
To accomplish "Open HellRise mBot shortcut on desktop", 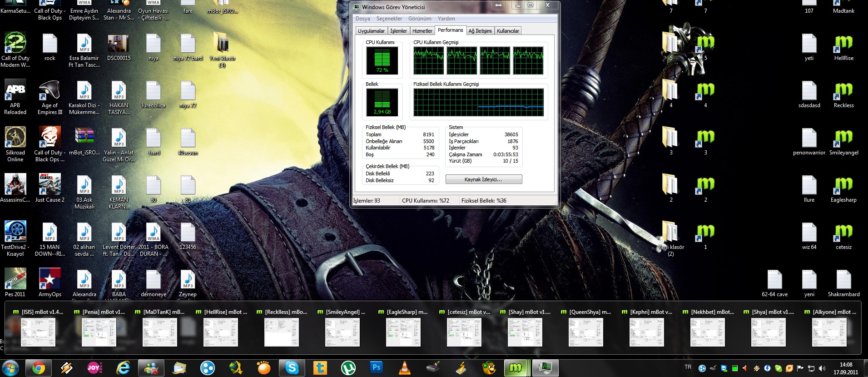I will click(844, 46).
